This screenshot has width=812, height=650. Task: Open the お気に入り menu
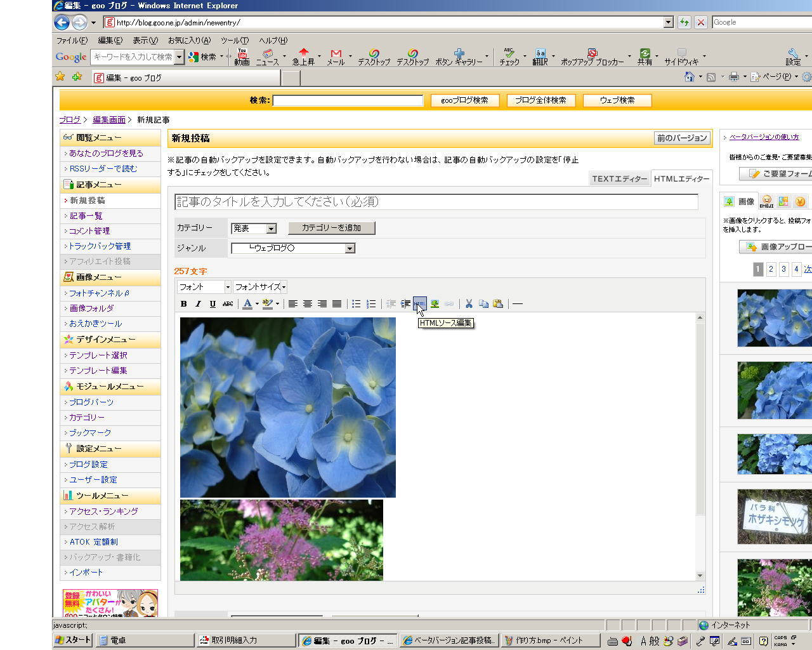click(x=188, y=40)
